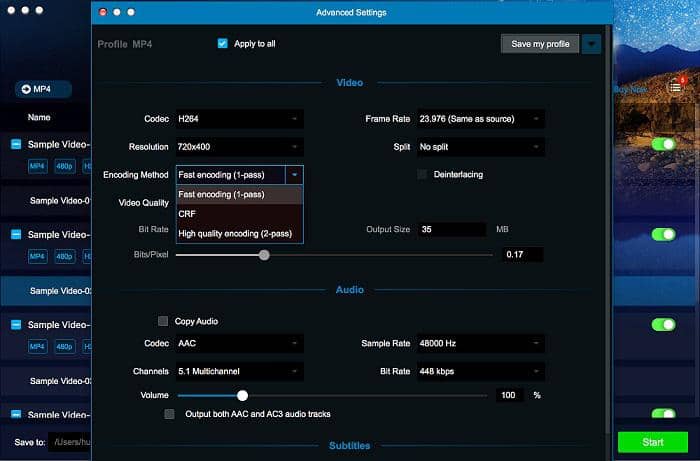700x461 pixels.
Task: Click the Encoding Method dropdown arrow
Action: click(294, 174)
